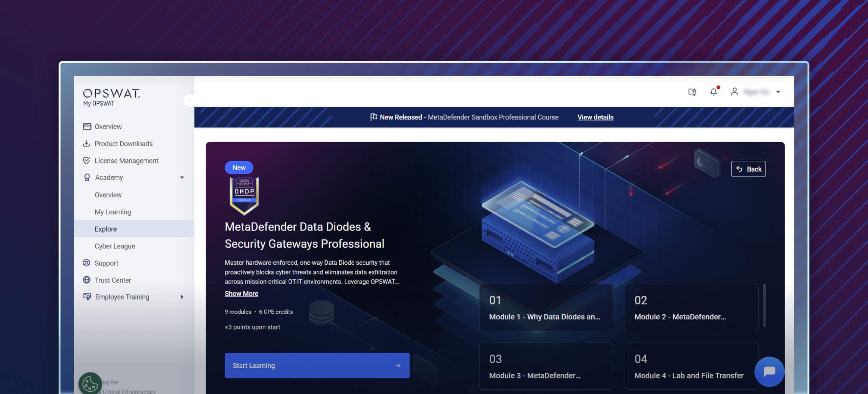Click the MetaDefender Sandbox Professional Course announcement text
The image size is (868, 394).
point(493,117)
